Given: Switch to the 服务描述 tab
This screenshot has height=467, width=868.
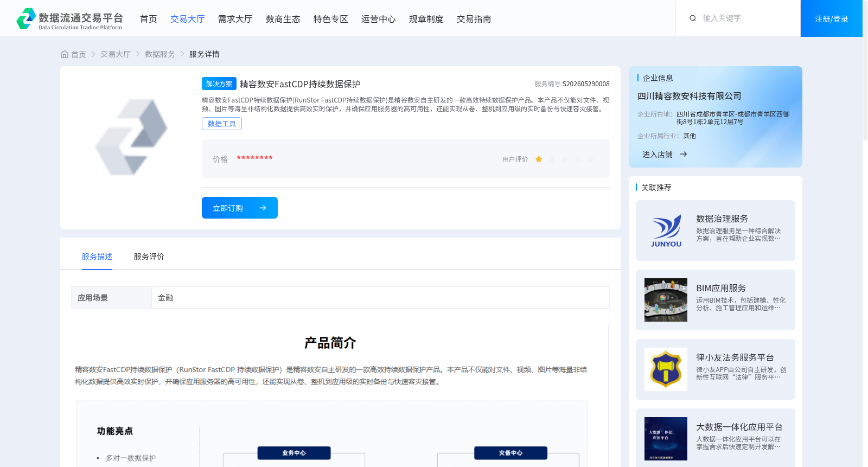Looking at the screenshot, I should click(97, 257).
